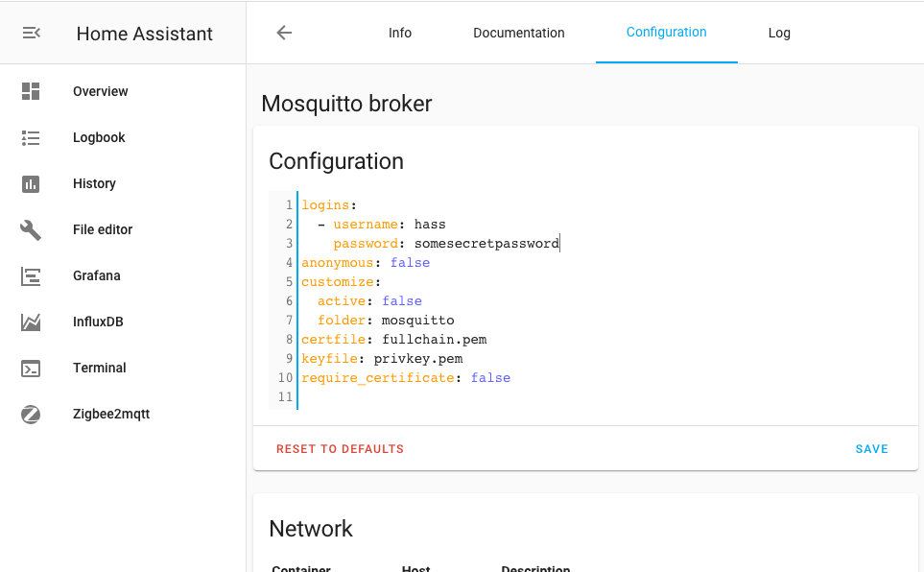Open File editor from the sidebar
This screenshot has height=572, width=924.
click(123, 229)
